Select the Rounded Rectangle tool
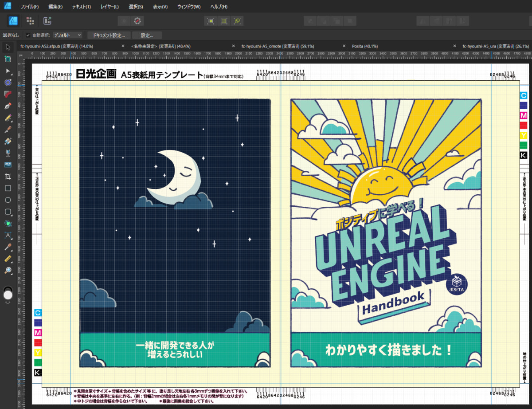 (8, 212)
